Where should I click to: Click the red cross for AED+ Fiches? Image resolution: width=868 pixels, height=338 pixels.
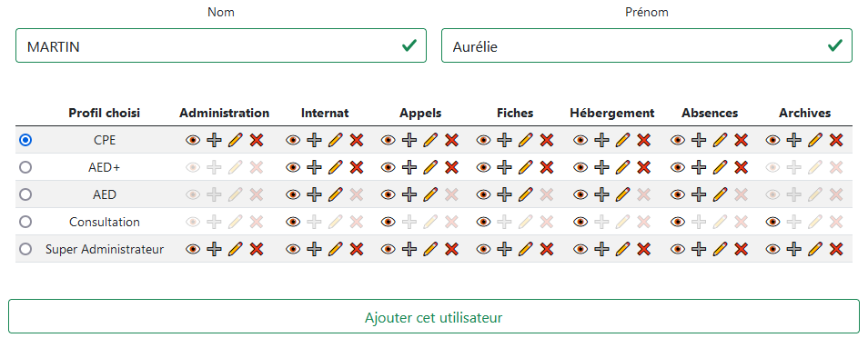(x=547, y=167)
